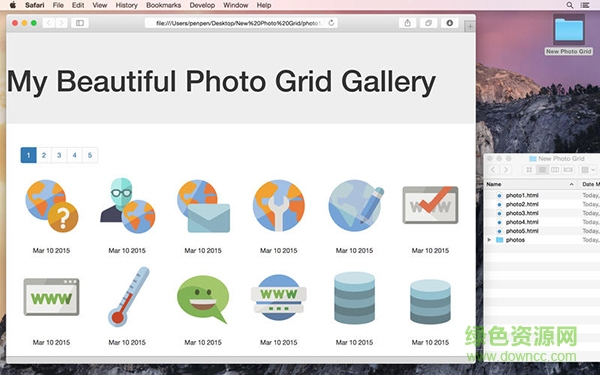Viewport: 600px width, 375px height.
Task: Open the Help menu
Action: pyautogui.click(x=264, y=5)
